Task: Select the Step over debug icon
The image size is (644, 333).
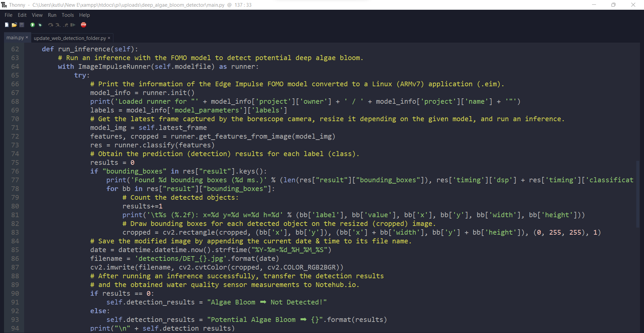Action: tap(51, 25)
